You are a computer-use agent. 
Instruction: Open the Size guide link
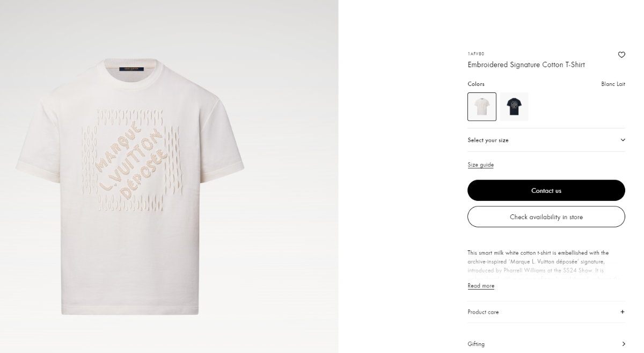(480, 165)
